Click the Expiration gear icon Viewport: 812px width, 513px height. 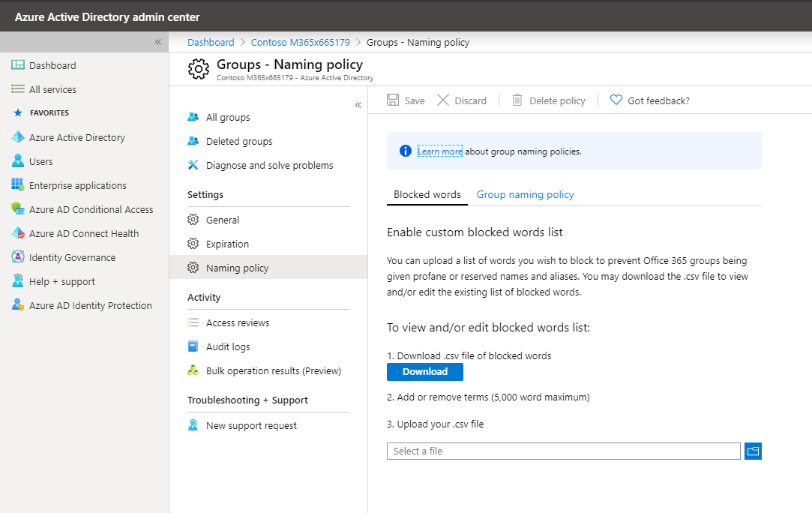[x=193, y=244]
